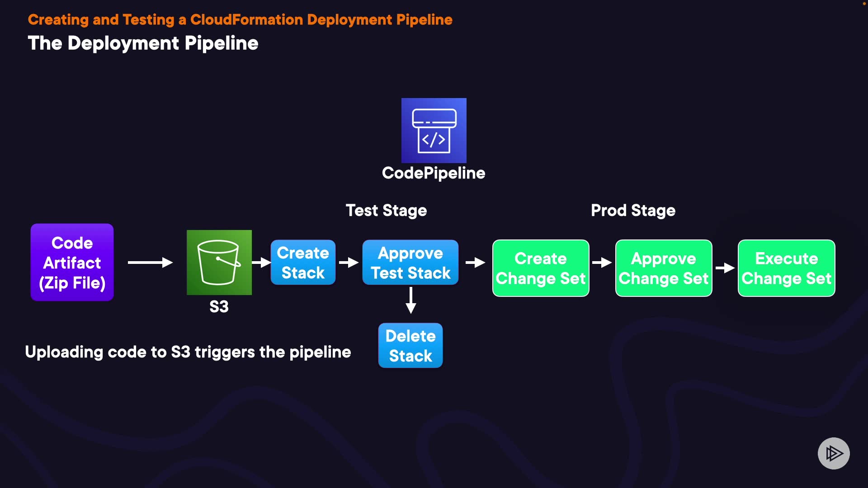Click the Approve Change Set box
This screenshot has height=488, width=868.
tap(664, 268)
